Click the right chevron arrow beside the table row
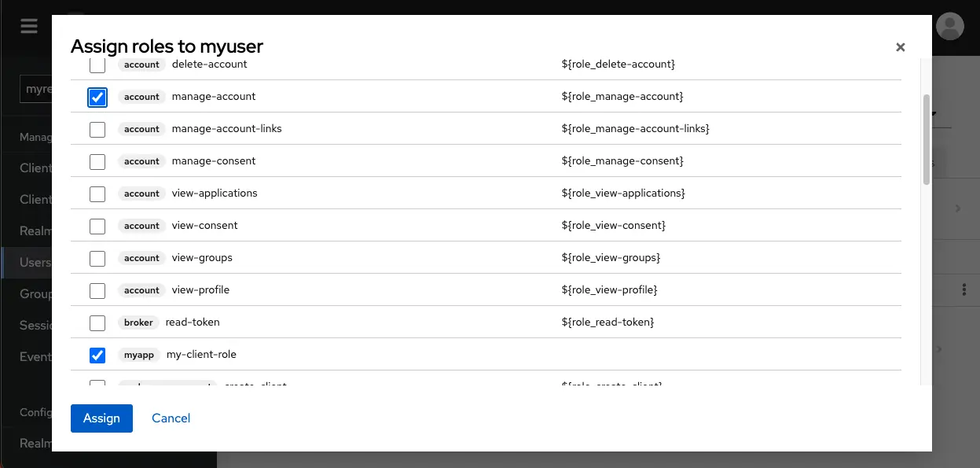The height and width of the screenshot is (468, 980). point(957,208)
